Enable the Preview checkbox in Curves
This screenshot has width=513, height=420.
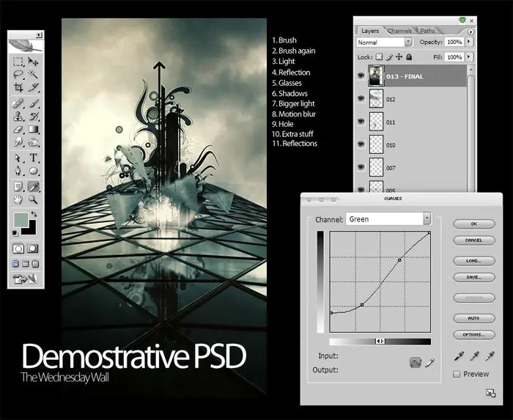457,374
